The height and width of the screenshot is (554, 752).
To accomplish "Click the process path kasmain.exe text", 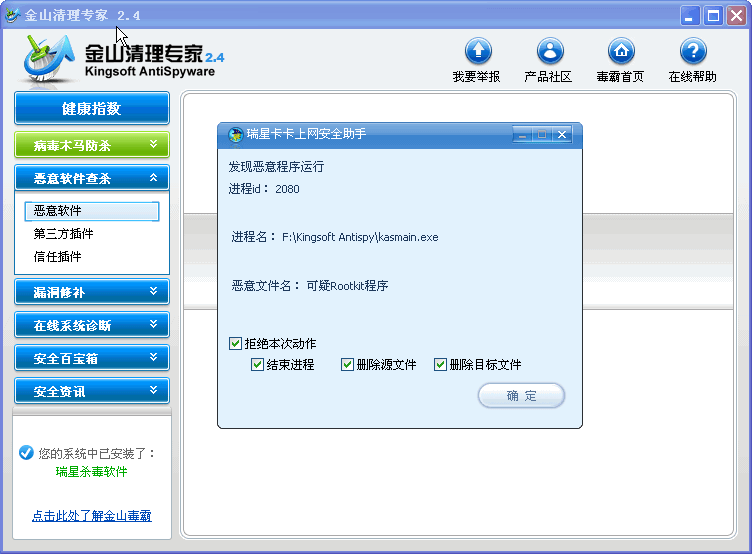I will [360, 237].
